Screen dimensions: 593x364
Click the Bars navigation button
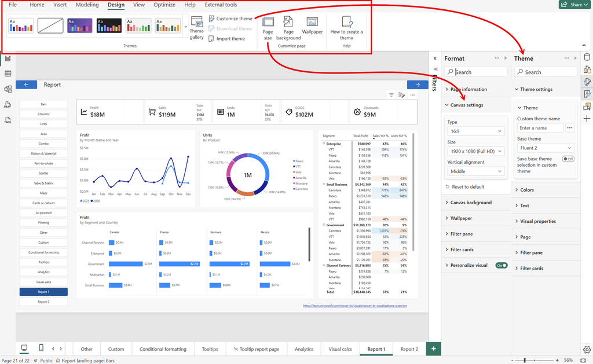tap(43, 104)
